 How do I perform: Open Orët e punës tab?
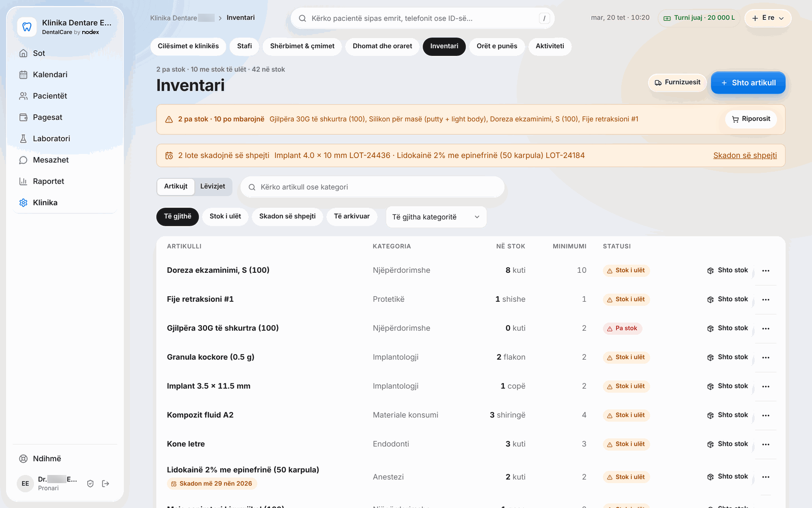click(497, 46)
